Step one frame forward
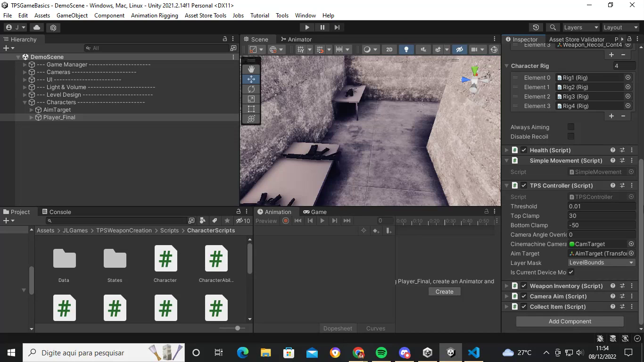This screenshot has height=362, width=644. pyautogui.click(x=337, y=27)
